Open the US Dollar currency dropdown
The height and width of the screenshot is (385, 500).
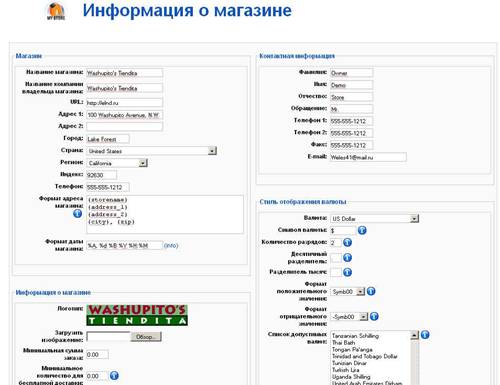pyautogui.click(x=374, y=219)
